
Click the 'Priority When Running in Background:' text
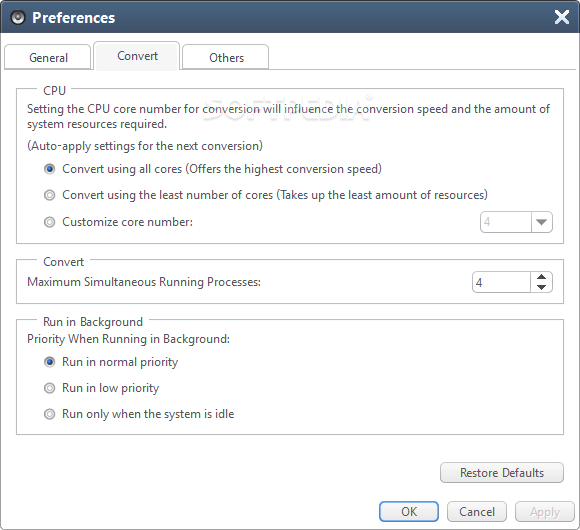[x=128, y=339]
